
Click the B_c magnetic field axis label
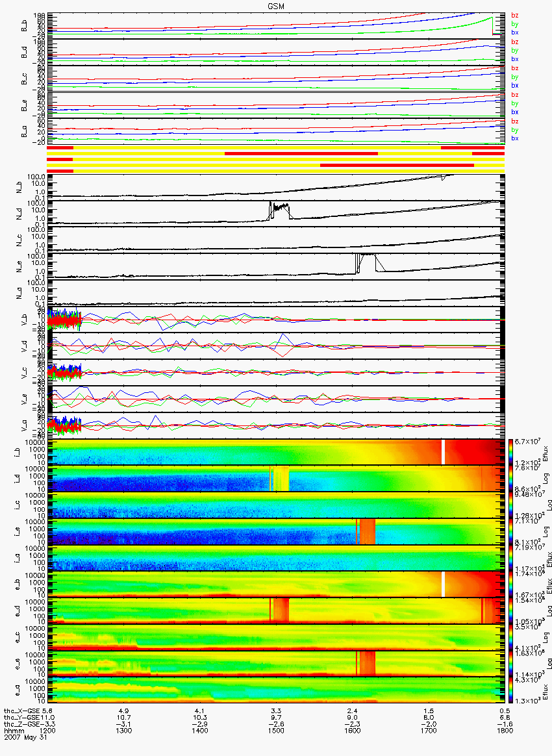click(23, 79)
